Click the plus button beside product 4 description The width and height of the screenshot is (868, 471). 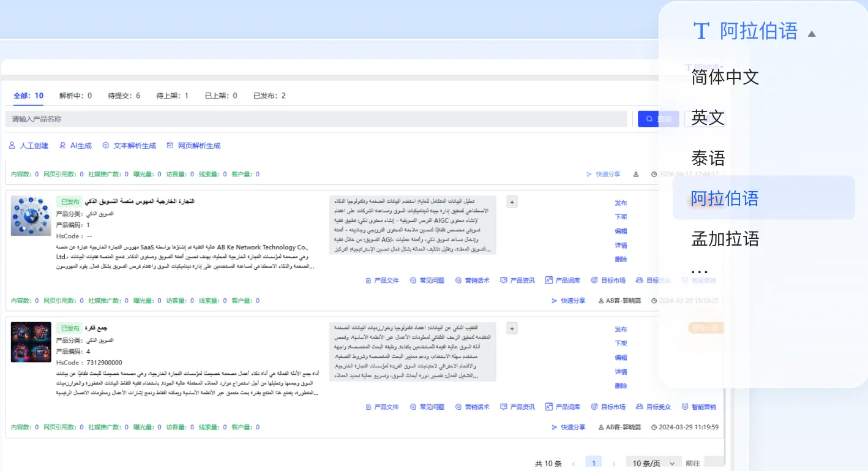point(512,329)
